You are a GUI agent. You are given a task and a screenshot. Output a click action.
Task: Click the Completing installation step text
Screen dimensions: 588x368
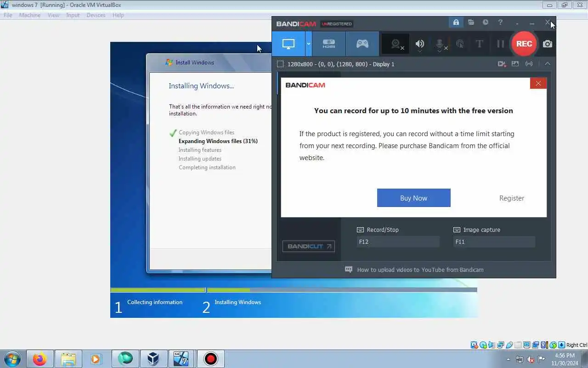coord(207,167)
